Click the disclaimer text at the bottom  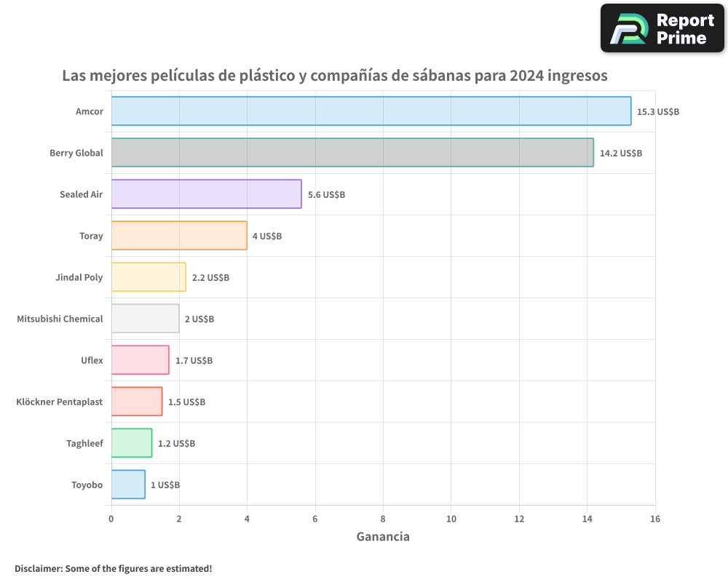tap(114, 569)
